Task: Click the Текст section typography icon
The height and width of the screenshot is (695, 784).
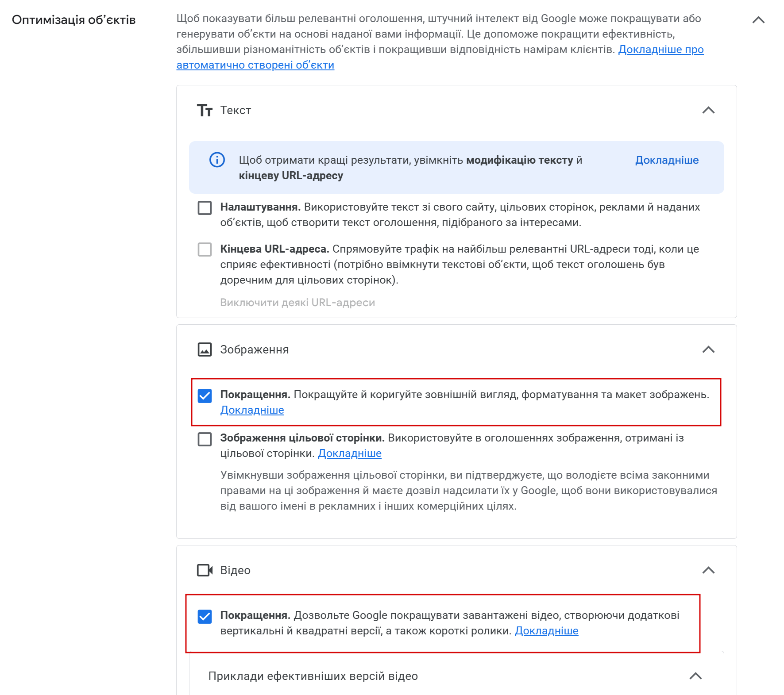Action: (205, 110)
